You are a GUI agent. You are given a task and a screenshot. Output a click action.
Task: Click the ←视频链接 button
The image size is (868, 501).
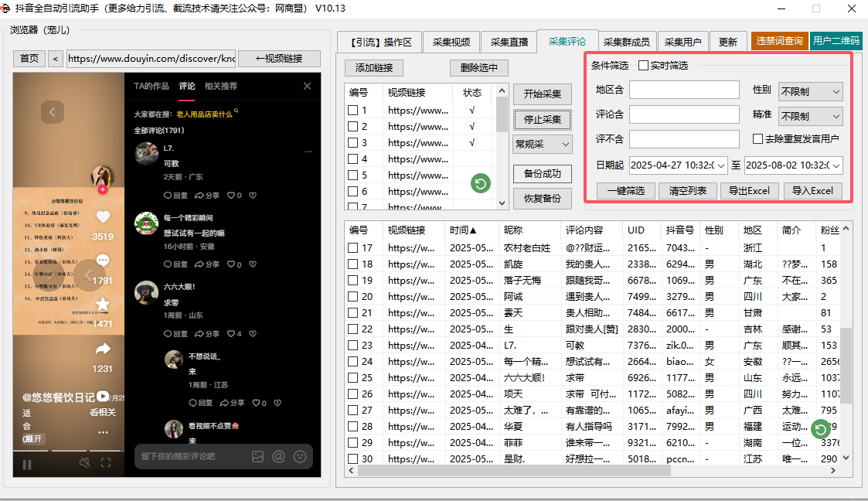[279, 59]
